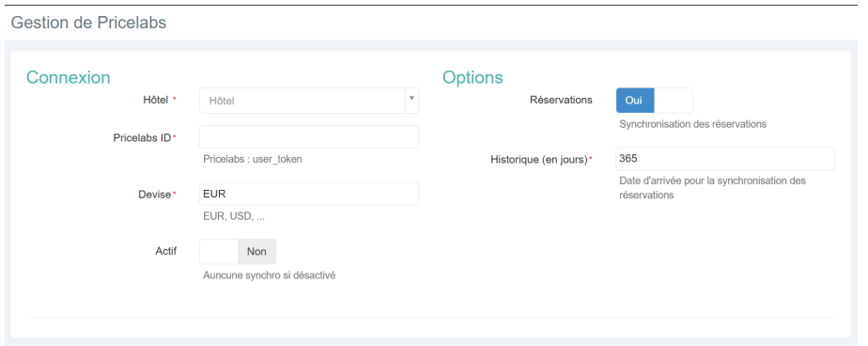Click the 'EUR, USD, ...' hint text
The width and height of the screenshot is (868, 346).
[234, 216]
